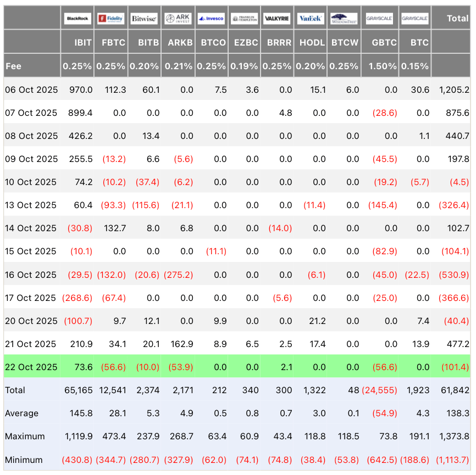Select the Average summary row label
Screen dimensions: 476x475
click(21, 413)
